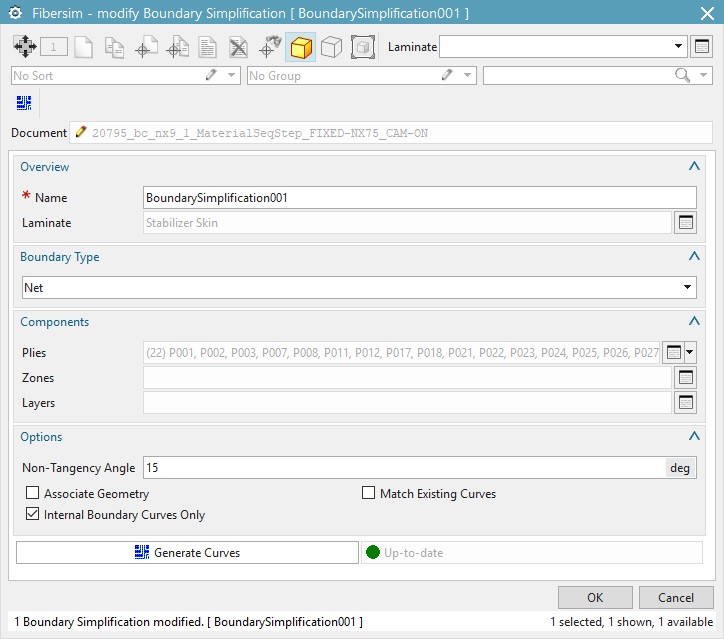
Task: Open the Laminate list browser icon in toolbar
Action: click(702, 47)
